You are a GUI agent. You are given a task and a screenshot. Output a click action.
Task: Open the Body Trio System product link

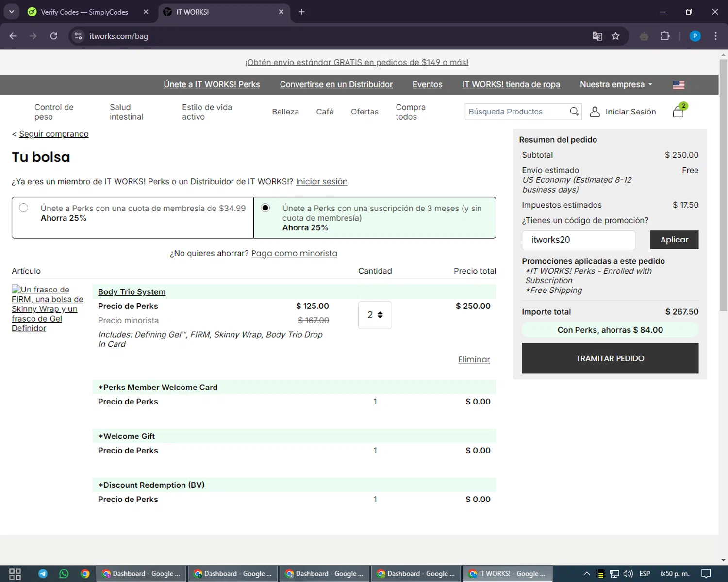[x=132, y=292]
